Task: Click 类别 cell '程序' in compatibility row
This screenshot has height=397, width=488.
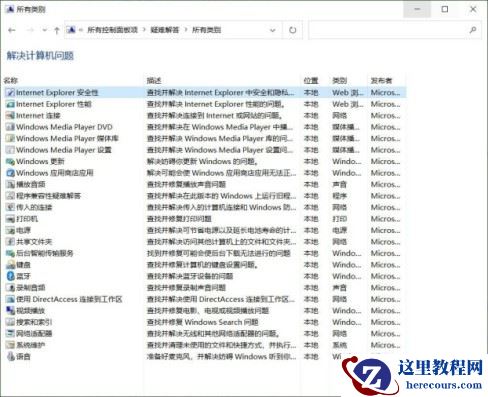Action: pyautogui.click(x=340, y=196)
